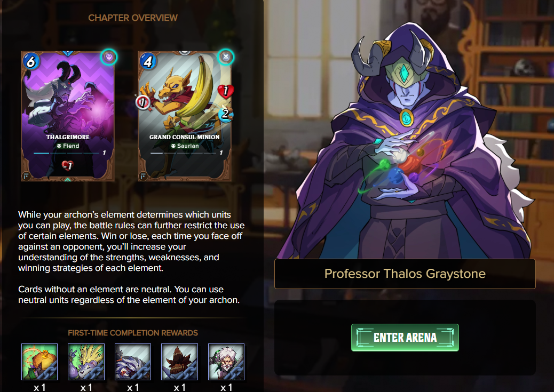Click the neutral element icon on Grand Consul Minion
Viewport: 554px width, 392px height.
point(225,57)
